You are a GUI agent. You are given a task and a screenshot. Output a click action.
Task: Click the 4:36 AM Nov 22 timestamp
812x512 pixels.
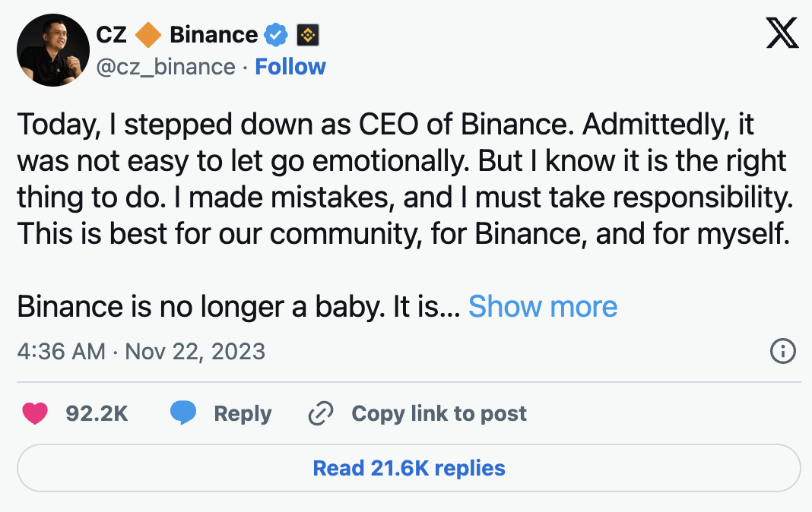(141, 352)
